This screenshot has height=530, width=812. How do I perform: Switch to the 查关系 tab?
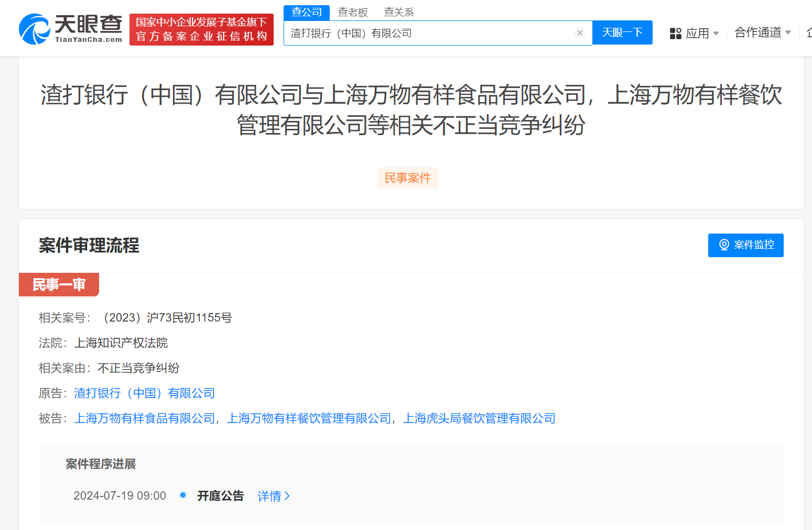399,12
